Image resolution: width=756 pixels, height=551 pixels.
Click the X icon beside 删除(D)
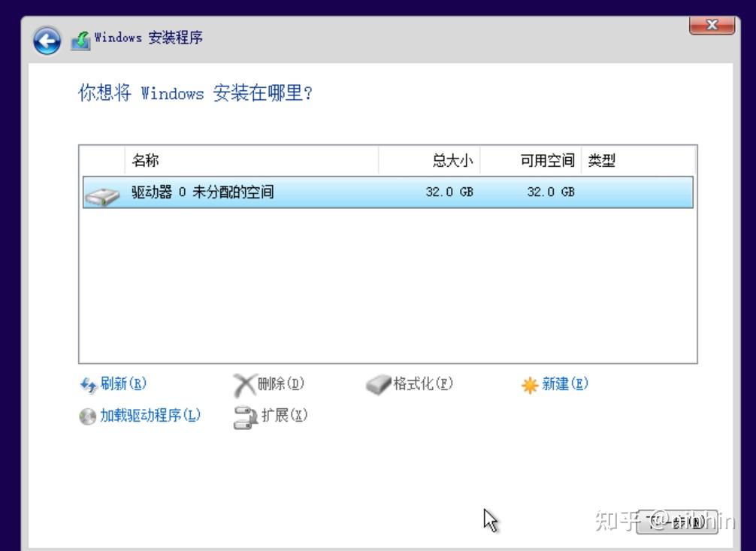point(244,385)
